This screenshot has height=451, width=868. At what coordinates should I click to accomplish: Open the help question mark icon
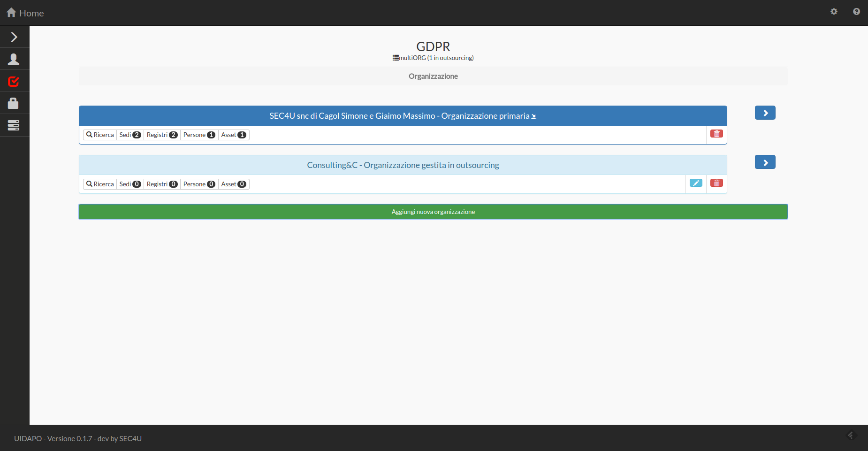(x=856, y=12)
